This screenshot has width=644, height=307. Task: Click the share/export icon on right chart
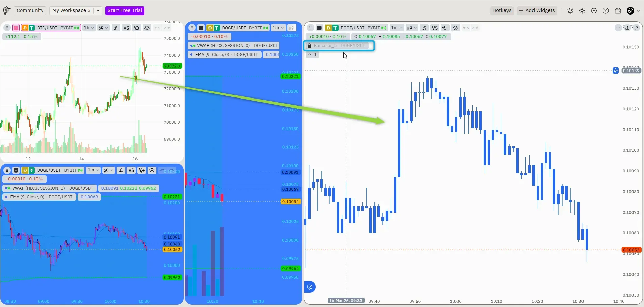click(627, 28)
